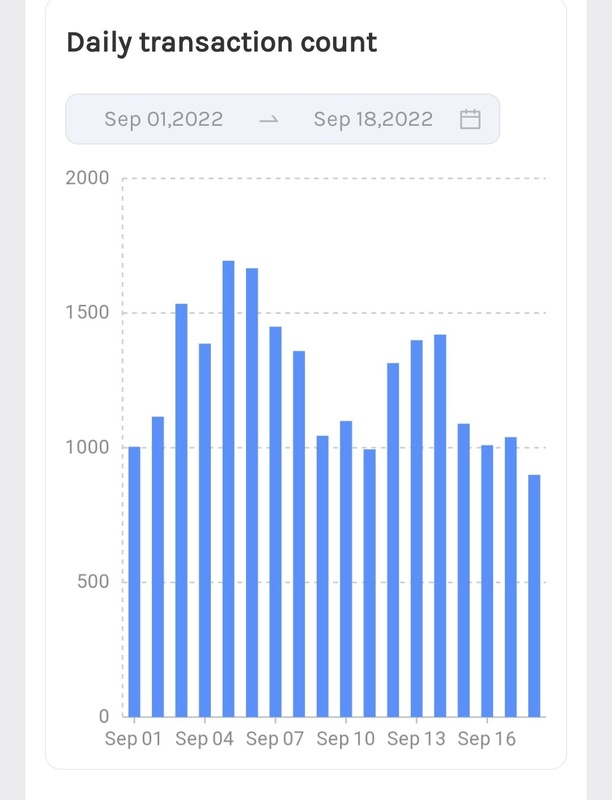
Task: Click the Sep 14 bar in chart
Action: [x=440, y=525]
